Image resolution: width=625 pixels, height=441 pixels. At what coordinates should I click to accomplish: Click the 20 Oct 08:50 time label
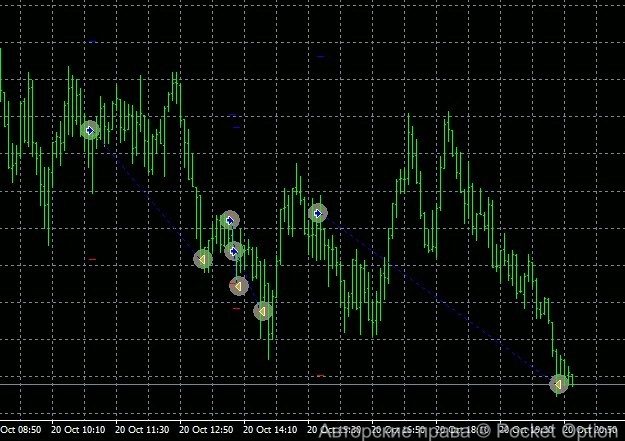[22, 430]
